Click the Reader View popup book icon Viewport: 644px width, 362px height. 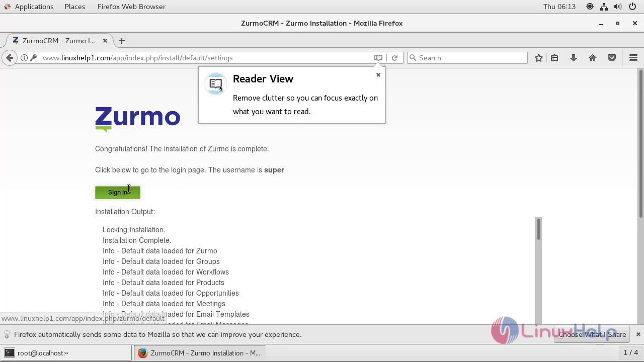click(x=215, y=84)
